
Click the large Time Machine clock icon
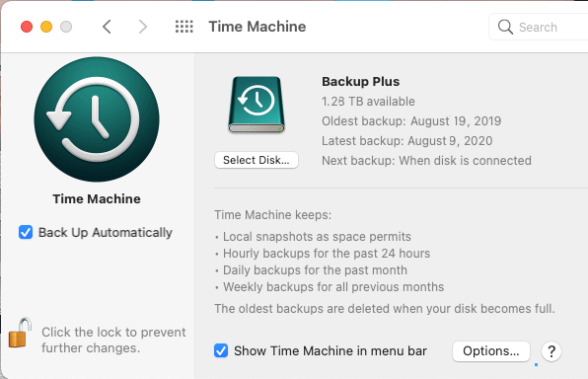97,119
